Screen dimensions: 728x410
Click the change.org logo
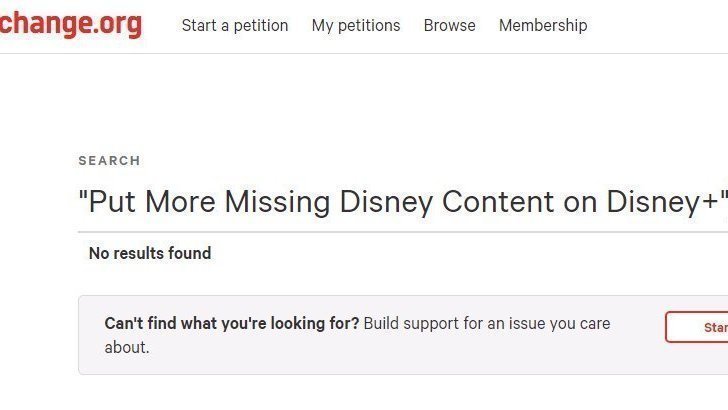coord(68,24)
